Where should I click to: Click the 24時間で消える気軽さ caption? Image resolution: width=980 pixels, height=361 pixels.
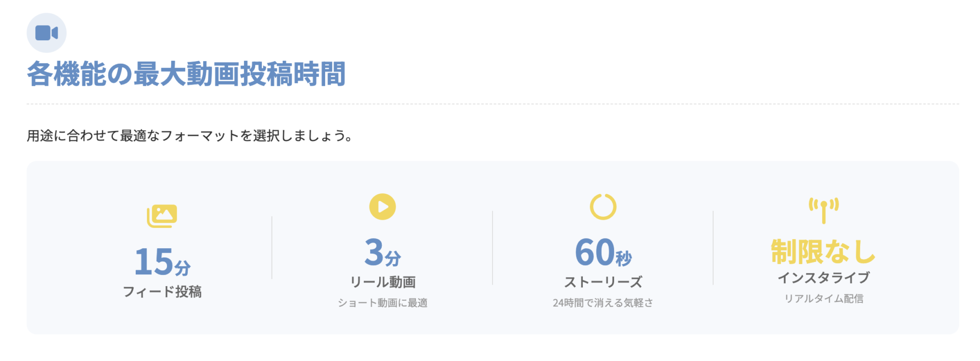[x=603, y=303]
